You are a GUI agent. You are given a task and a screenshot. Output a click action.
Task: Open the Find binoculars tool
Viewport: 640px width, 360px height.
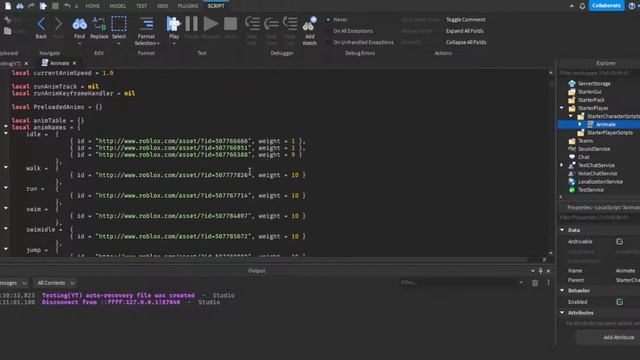point(80,24)
